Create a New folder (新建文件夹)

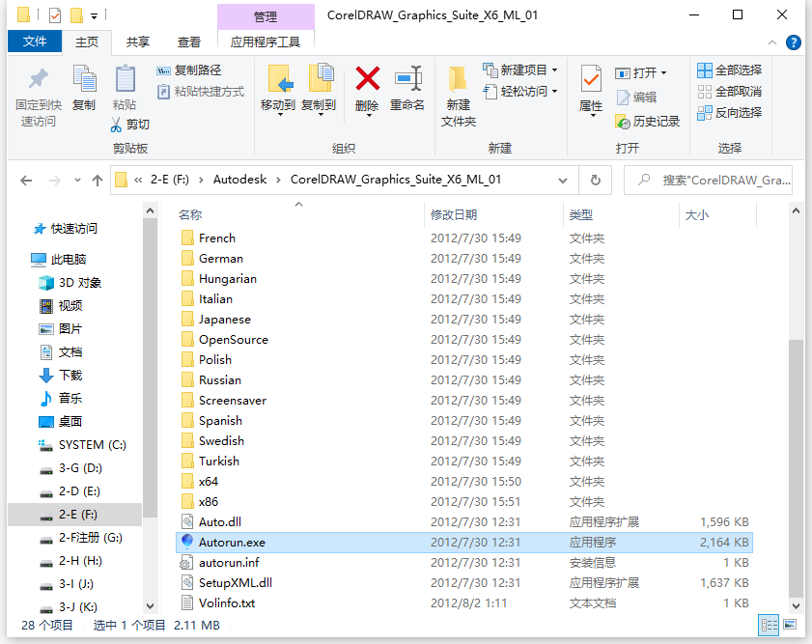(x=459, y=98)
